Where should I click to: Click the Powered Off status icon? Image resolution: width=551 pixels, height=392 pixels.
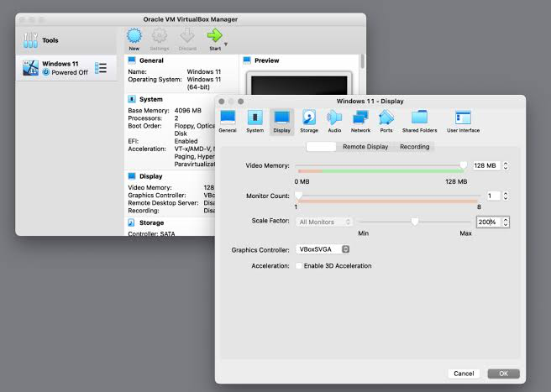coord(45,72)
